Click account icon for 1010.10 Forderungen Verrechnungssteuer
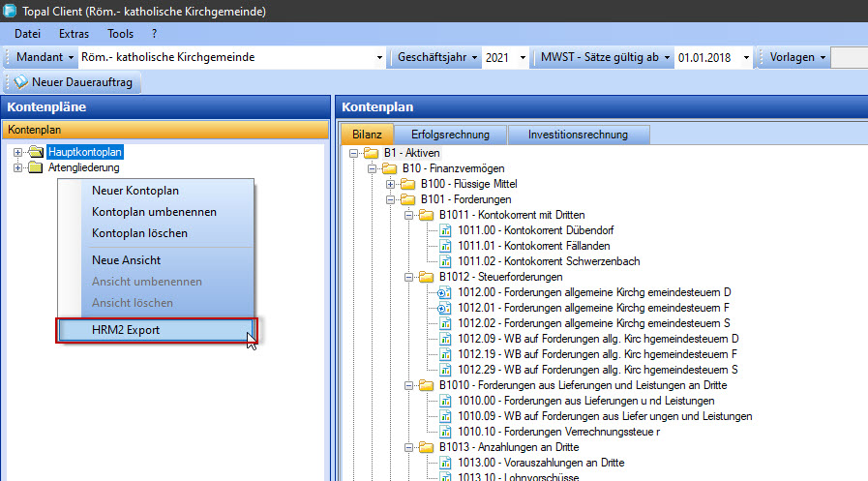 446,432
